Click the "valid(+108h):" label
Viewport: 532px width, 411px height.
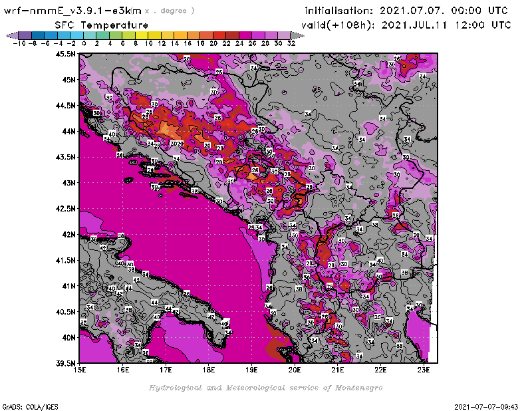click(x=339, y=25)
